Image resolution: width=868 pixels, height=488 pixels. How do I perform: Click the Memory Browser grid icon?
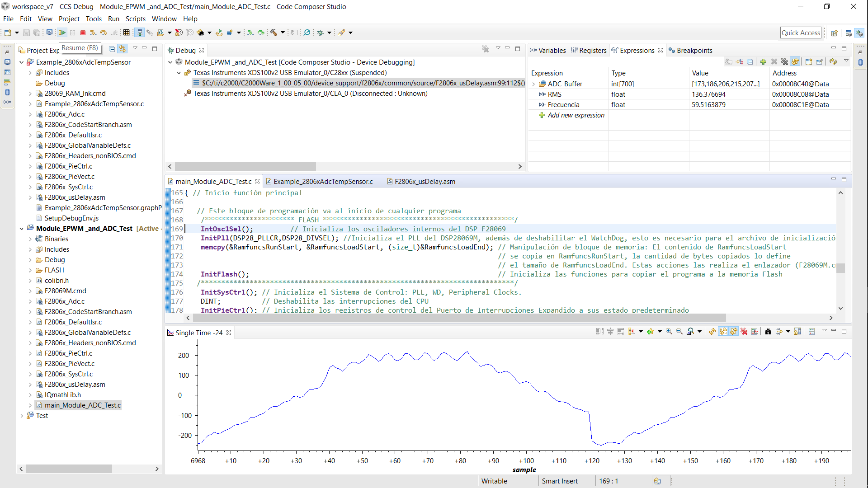[x=127, y=33]
